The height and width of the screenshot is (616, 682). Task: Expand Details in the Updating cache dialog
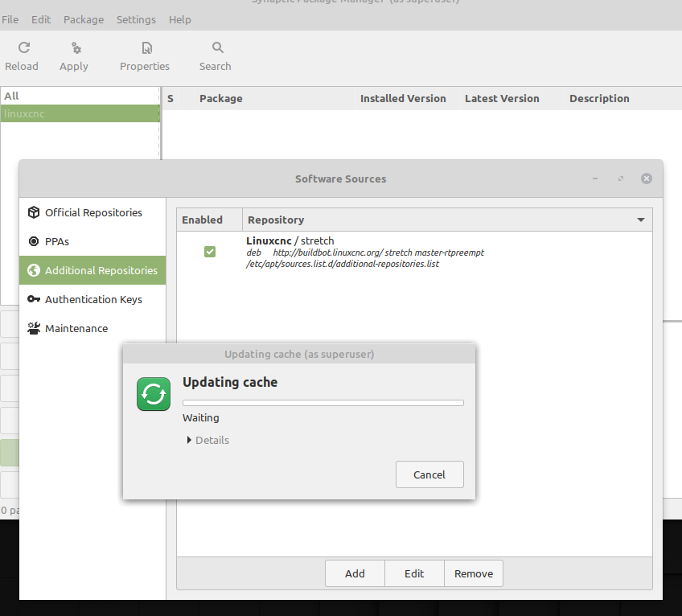207,440
